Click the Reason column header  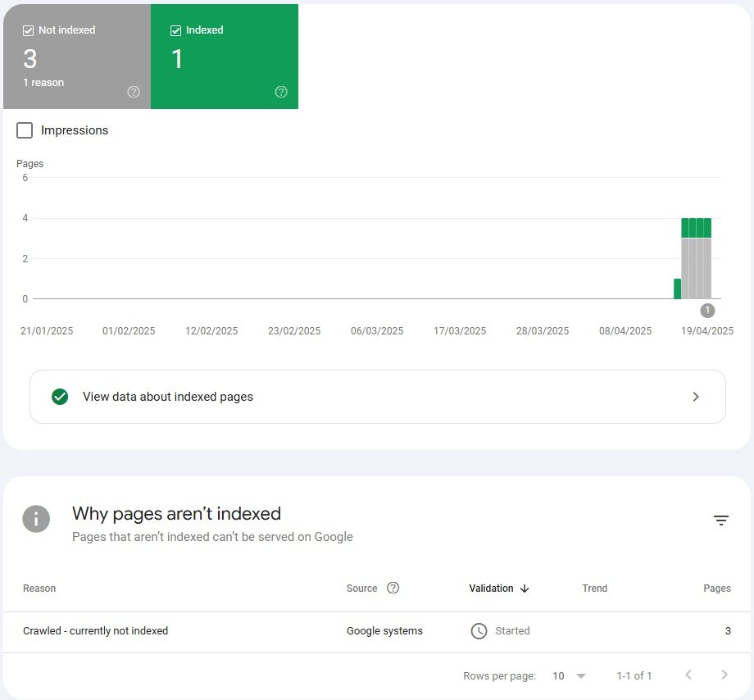pyautogui.click(x=39, y=589)
